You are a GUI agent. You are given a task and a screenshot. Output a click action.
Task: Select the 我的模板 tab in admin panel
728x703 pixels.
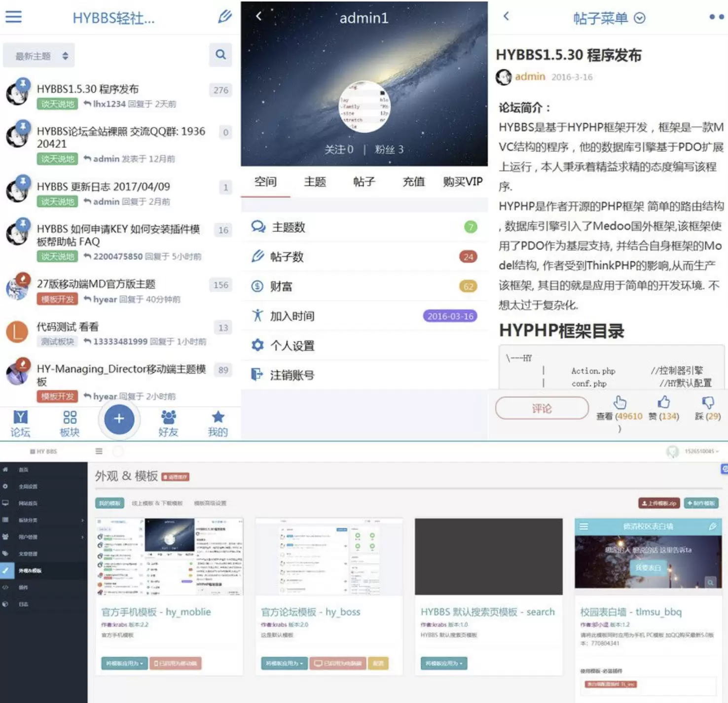click(109, 503)
